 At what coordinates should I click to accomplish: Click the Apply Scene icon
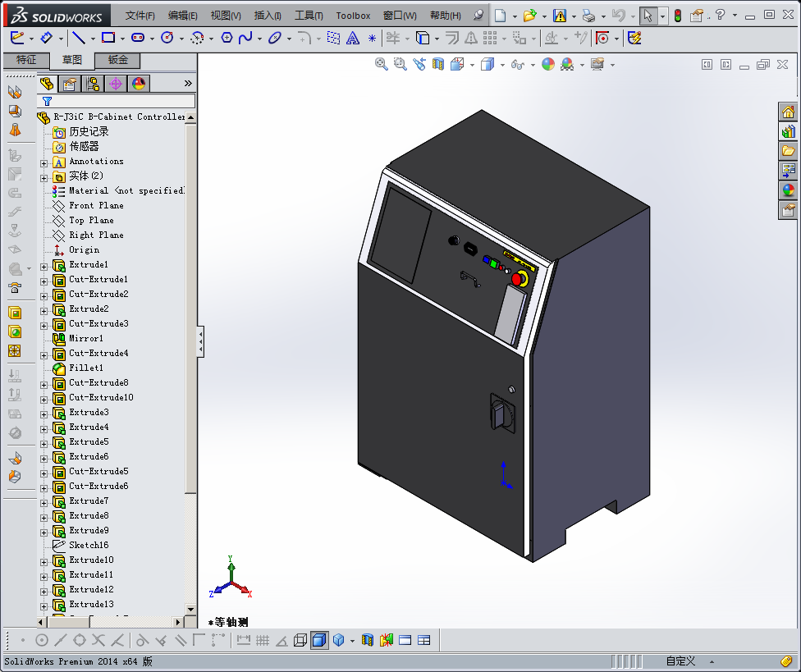tap(567, 64)
